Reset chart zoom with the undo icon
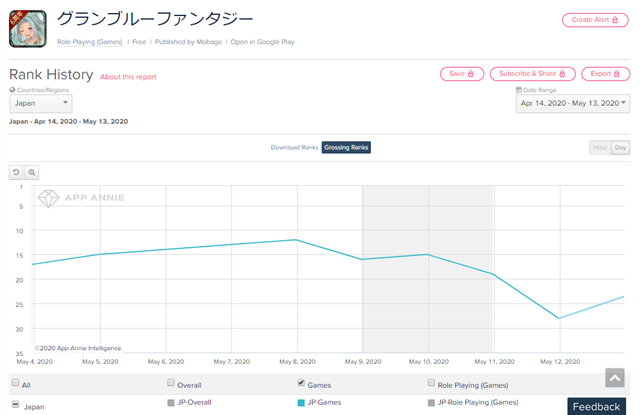 coord(16,173)
